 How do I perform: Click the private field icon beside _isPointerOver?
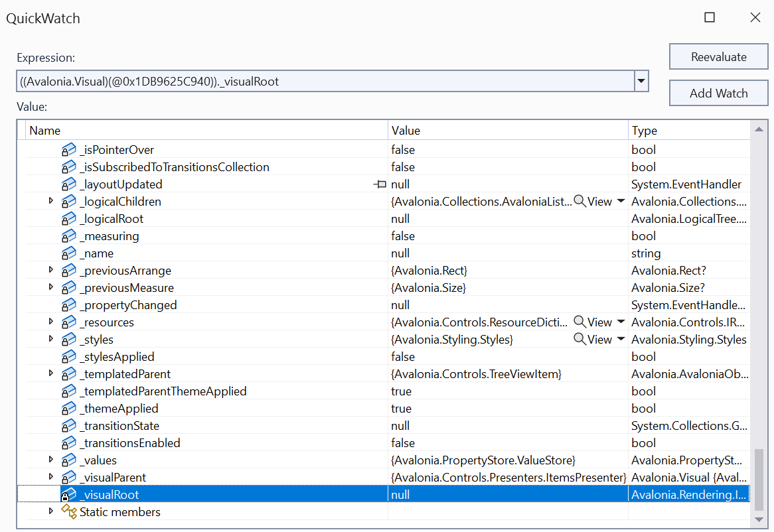(69, 149)
